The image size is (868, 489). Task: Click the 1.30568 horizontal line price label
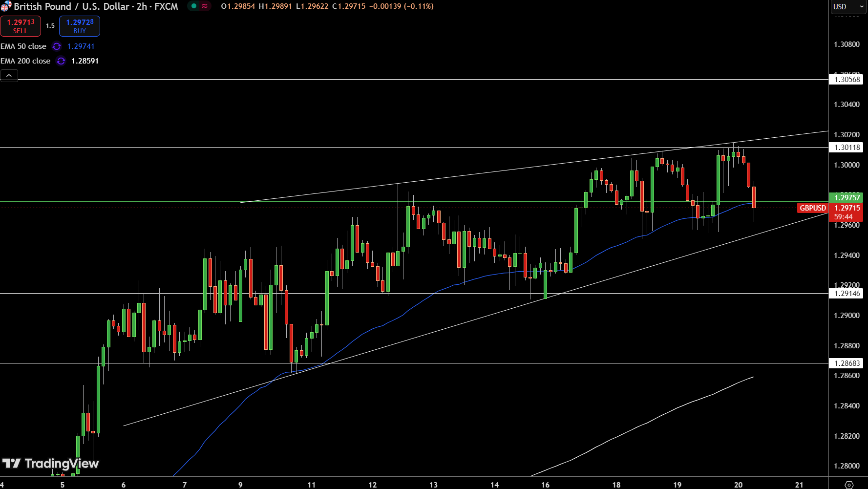pos(847,80)
